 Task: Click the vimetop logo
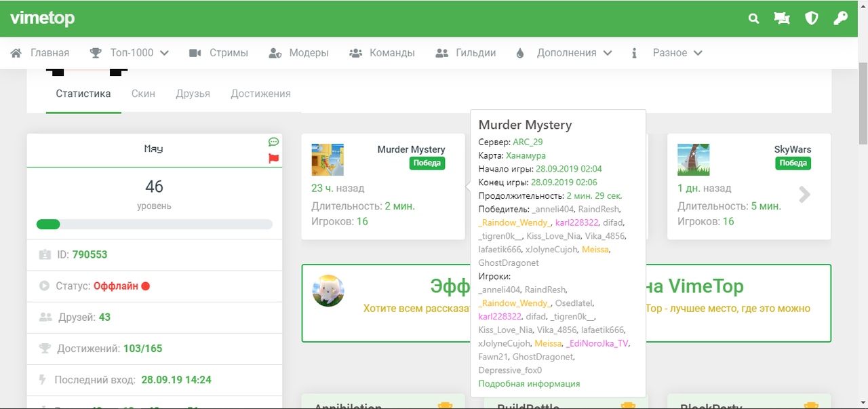(x=42, y=19)
